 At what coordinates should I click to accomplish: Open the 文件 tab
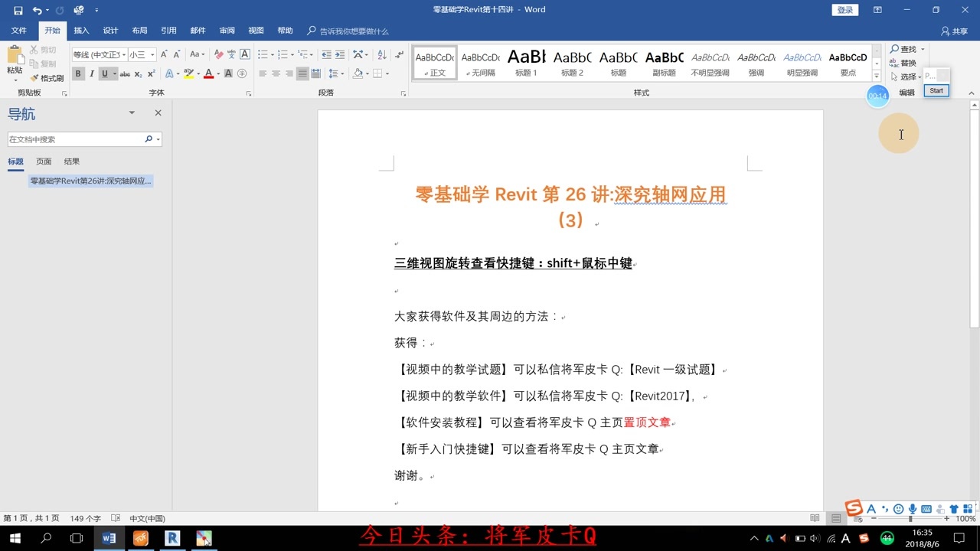18,31
